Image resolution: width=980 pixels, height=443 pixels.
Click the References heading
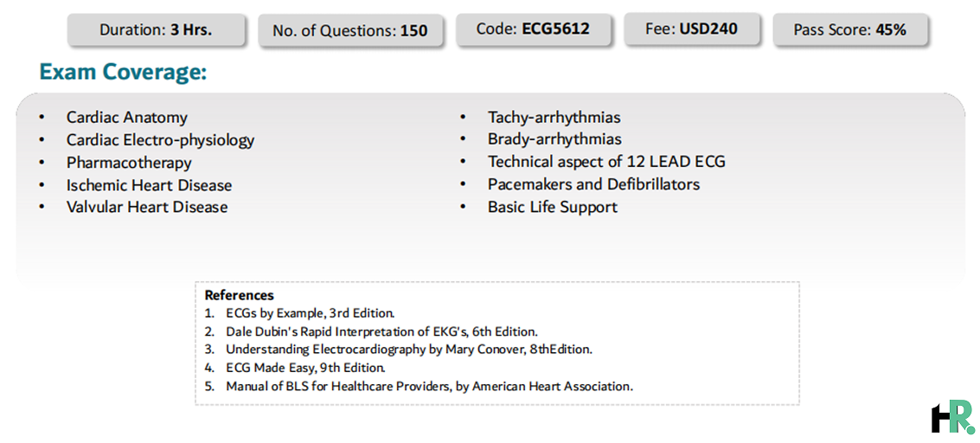240,295
